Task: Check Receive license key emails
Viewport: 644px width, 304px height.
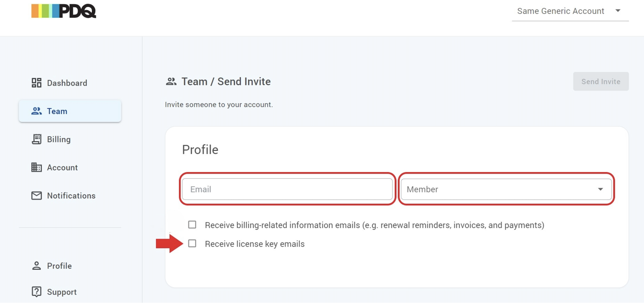Action: (192, 244)
